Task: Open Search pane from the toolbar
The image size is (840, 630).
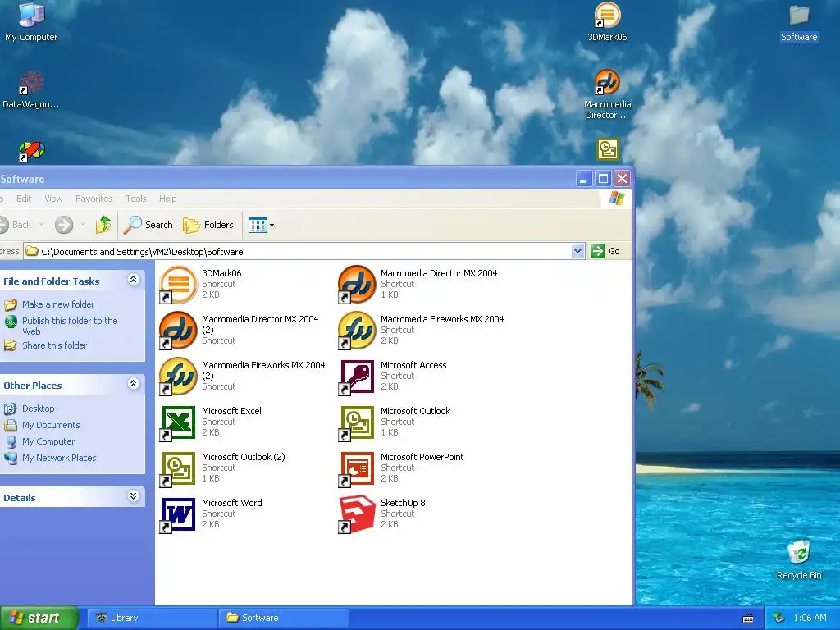Action: coord(148,225)
